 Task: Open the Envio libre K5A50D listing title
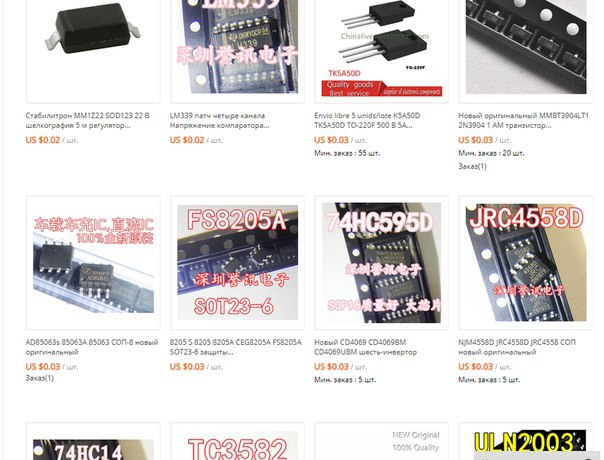click(367, 120)
